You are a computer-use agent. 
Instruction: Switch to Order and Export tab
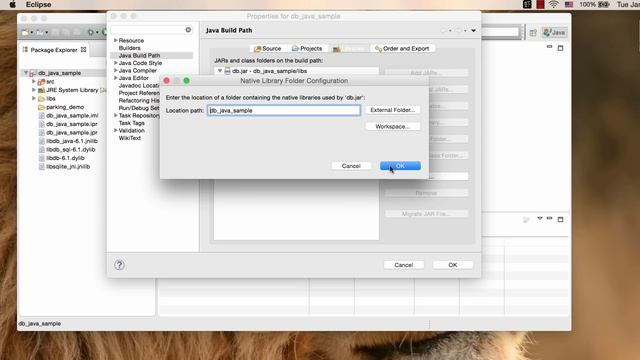pyautogui.click(x=402, y=49)
